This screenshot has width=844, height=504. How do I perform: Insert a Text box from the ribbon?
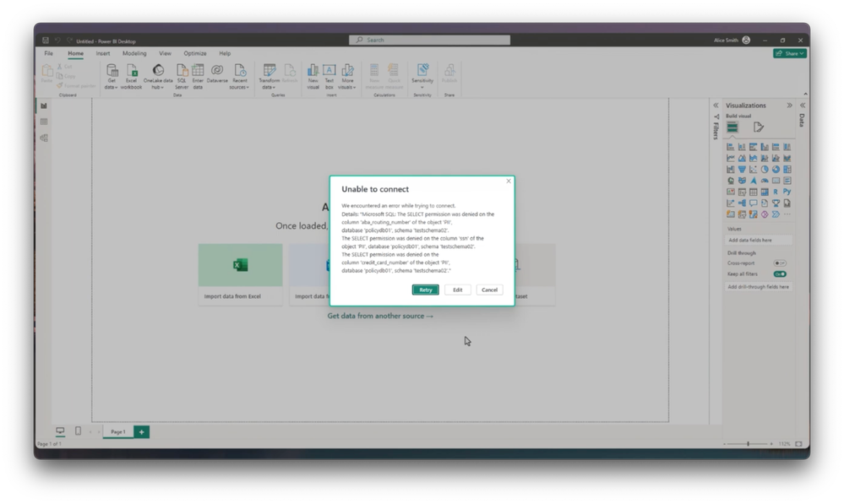pos(329,76)
